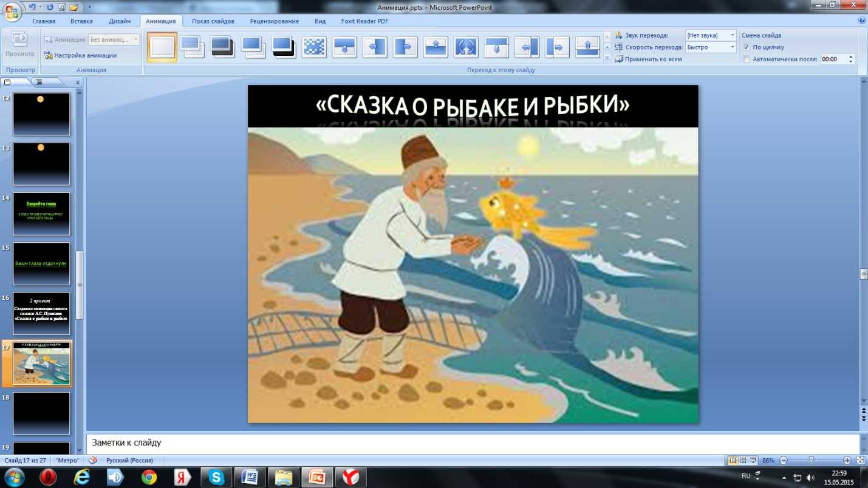Click the zoom in plus button
The height and width of the screenshot is (488, 868).
(847, 460)
